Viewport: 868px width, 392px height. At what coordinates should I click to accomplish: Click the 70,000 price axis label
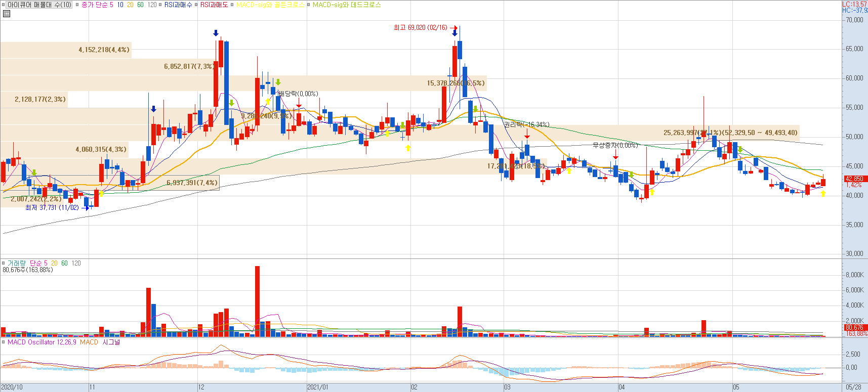854,20
